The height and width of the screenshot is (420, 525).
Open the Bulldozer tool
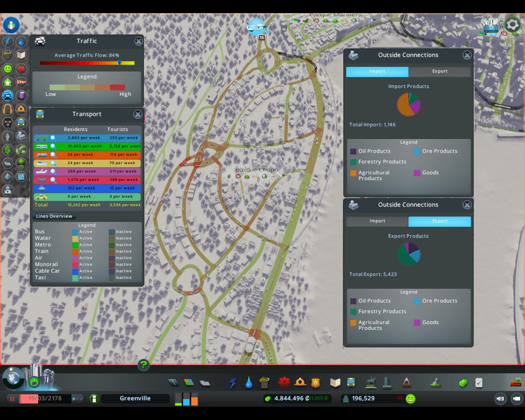coord(515,383)
